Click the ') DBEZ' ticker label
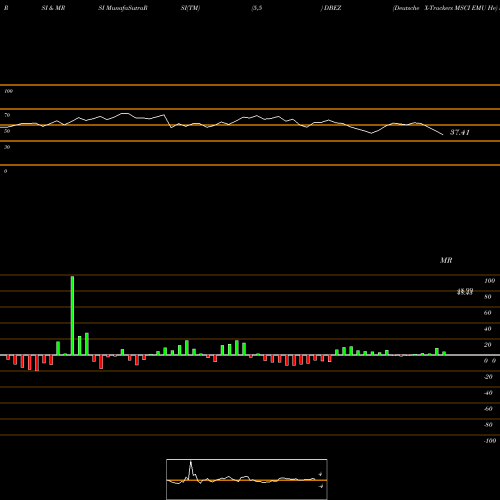The image size is (500, 500). (331, 8)
